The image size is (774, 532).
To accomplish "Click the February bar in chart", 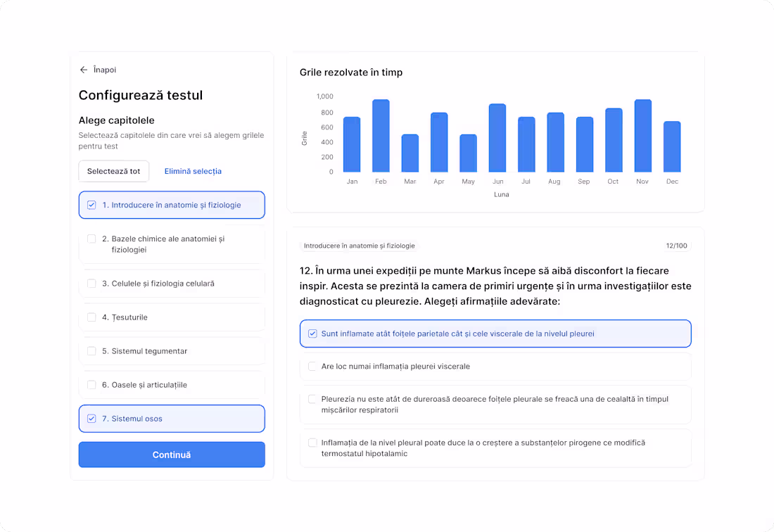I will tap(381, 136).
